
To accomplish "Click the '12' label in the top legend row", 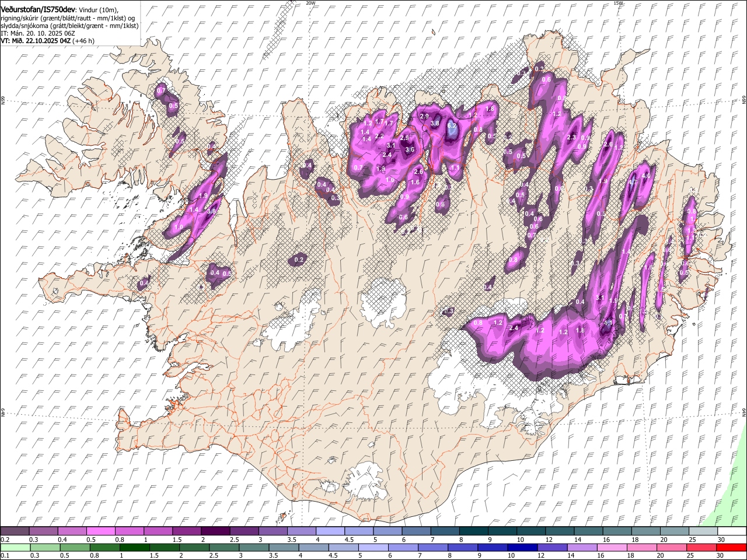I will click(549, 540).
